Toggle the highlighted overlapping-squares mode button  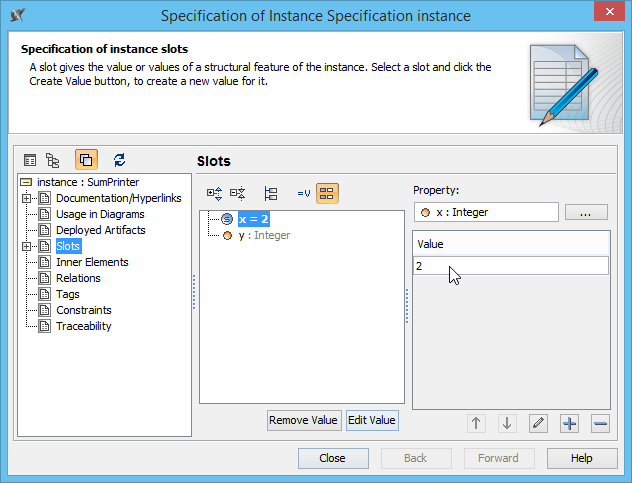pyautogui.click(x=86, y=159)
